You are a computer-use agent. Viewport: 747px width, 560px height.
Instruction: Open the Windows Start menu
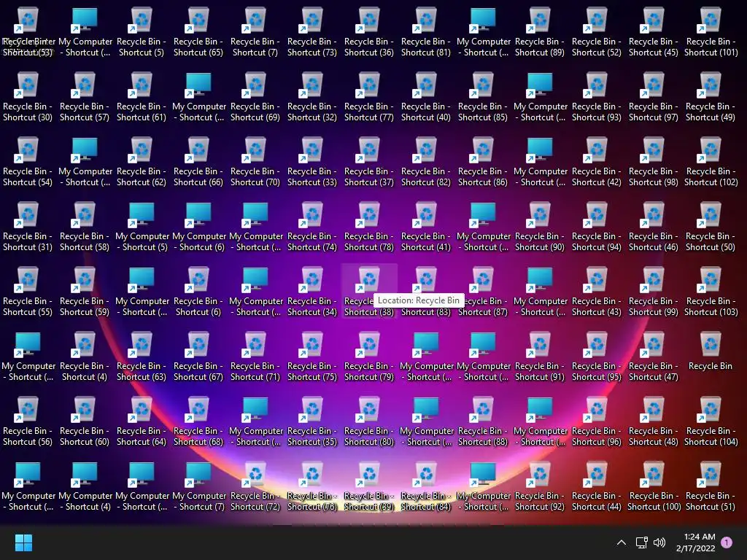(23, 542)
